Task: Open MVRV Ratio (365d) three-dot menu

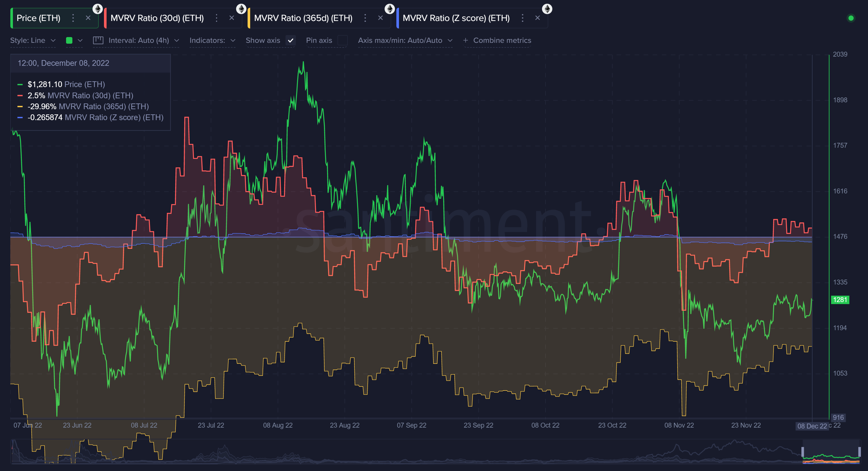Action: coord(365,18)
